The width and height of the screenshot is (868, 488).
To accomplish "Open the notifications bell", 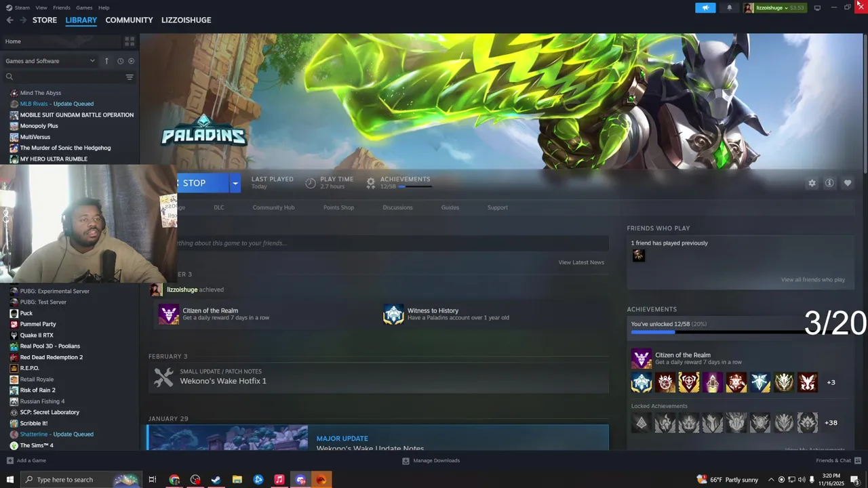I will [x=730, y=7].
